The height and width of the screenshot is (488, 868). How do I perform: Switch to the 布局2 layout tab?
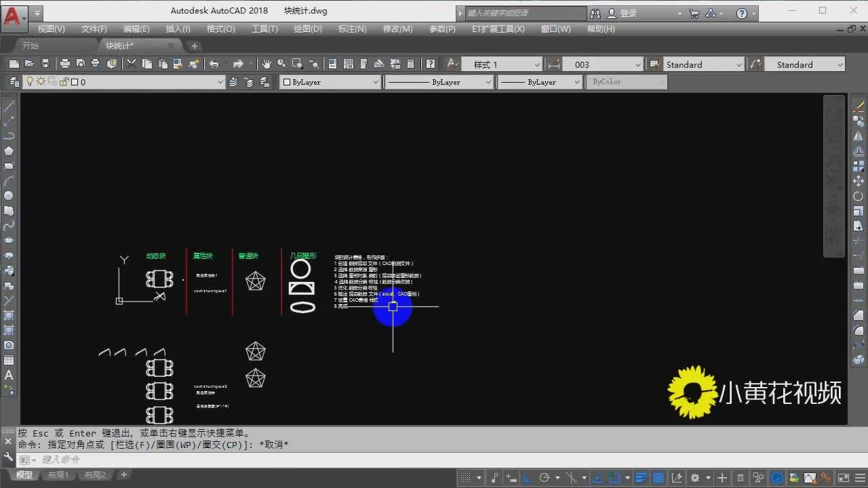click(x=95, y=475)
